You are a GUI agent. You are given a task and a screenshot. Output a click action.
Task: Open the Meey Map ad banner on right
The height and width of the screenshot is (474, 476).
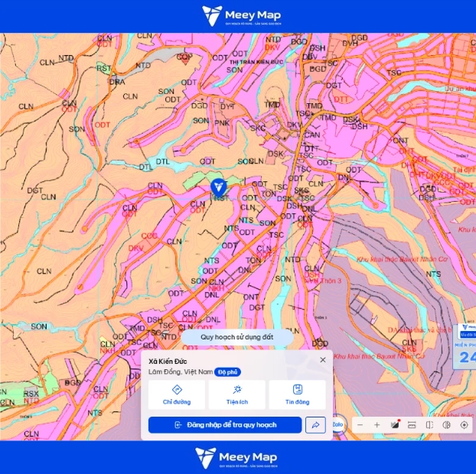465,347
